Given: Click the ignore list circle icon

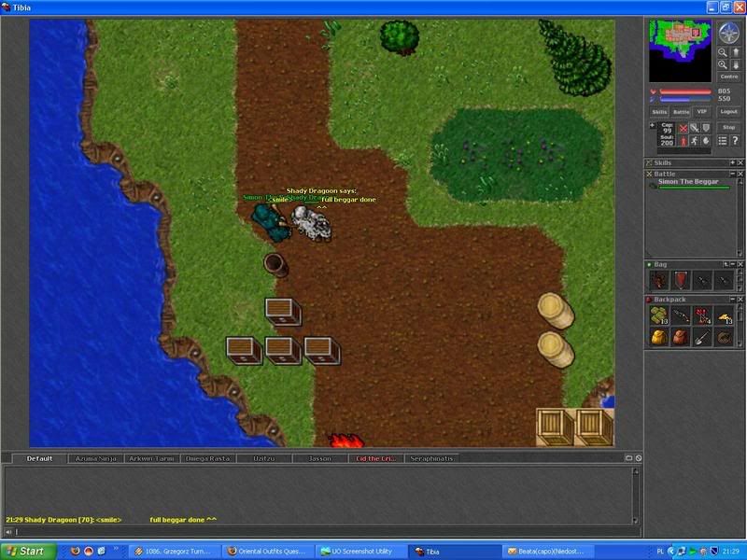Looking at the screenshot, I should (639, 458).
